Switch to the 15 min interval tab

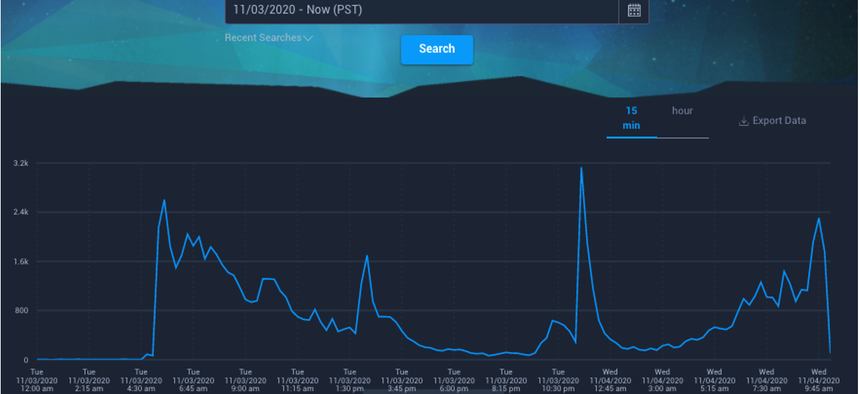point(631,118)
